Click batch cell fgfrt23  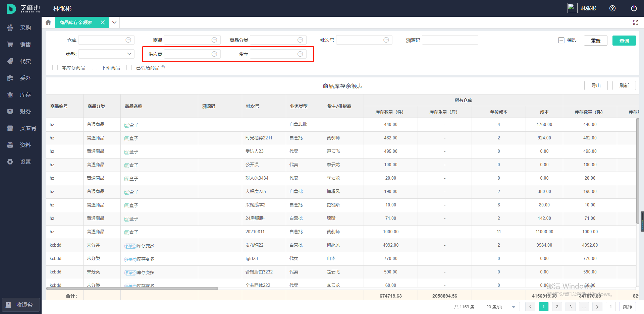click(x=252, y=258)
